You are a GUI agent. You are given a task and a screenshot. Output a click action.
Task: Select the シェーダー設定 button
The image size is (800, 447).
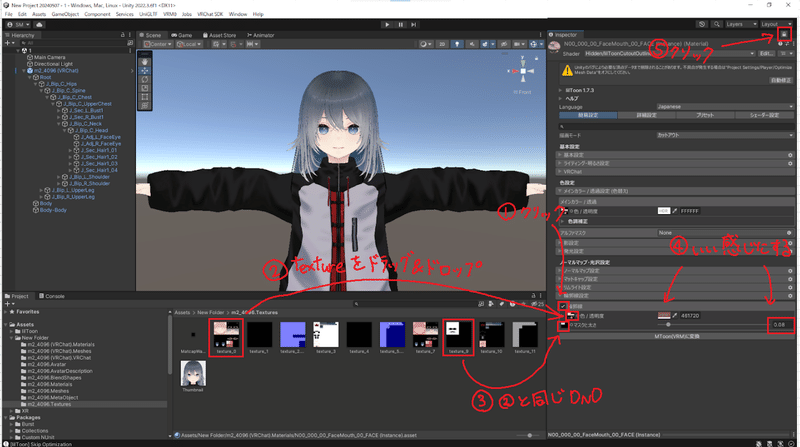764,115
